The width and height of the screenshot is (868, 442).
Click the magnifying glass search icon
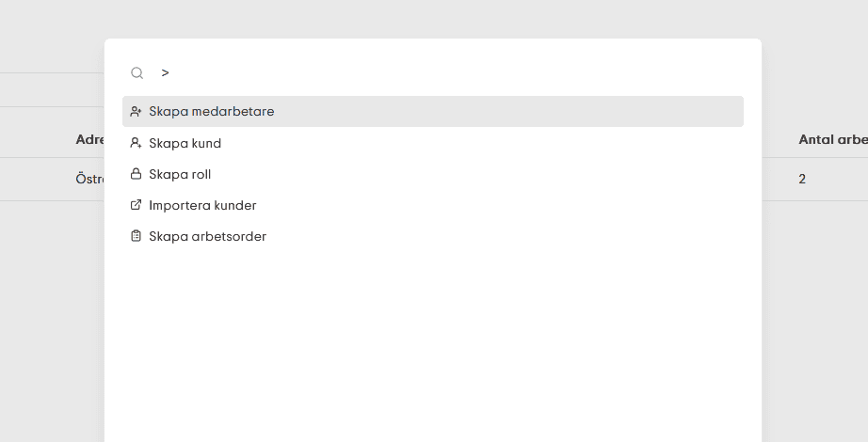coord(137,73)
